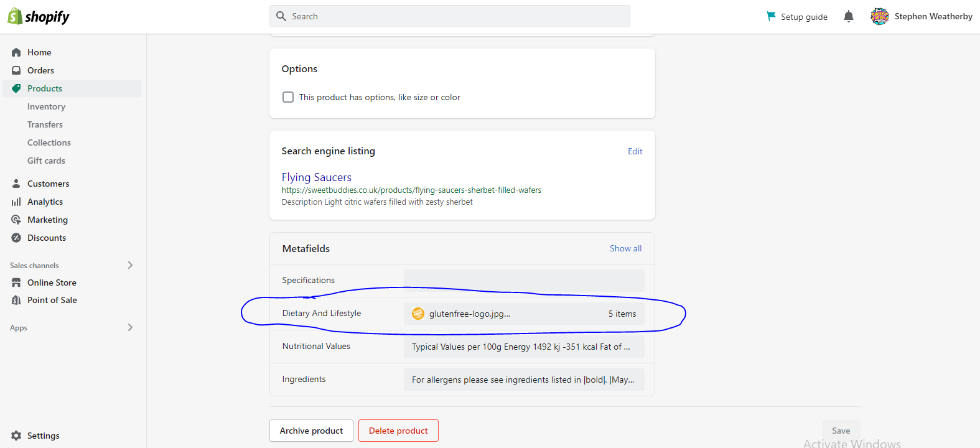This screenshot has width=980, height=448.
Task: Click the Online Store storefront icon
Action: point(16,282)
